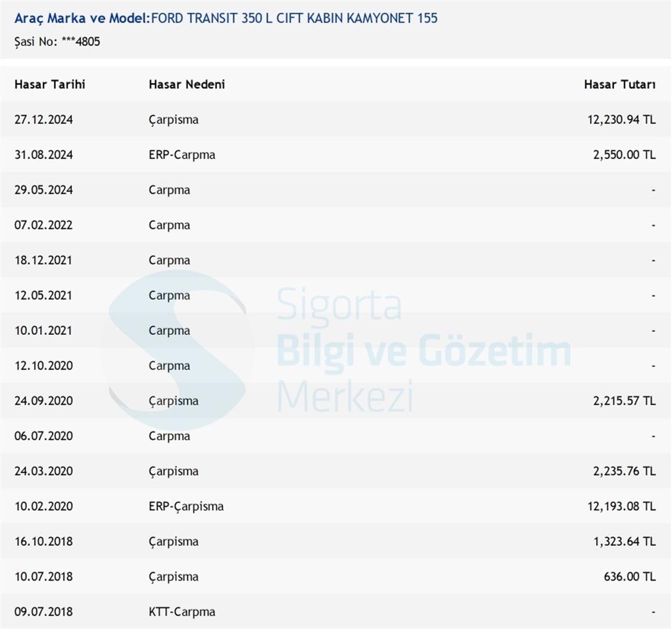The width and height of the screenshot is (672, 629).
Task: Click the amount 12,193.08 TL
Action: point(621,506)
